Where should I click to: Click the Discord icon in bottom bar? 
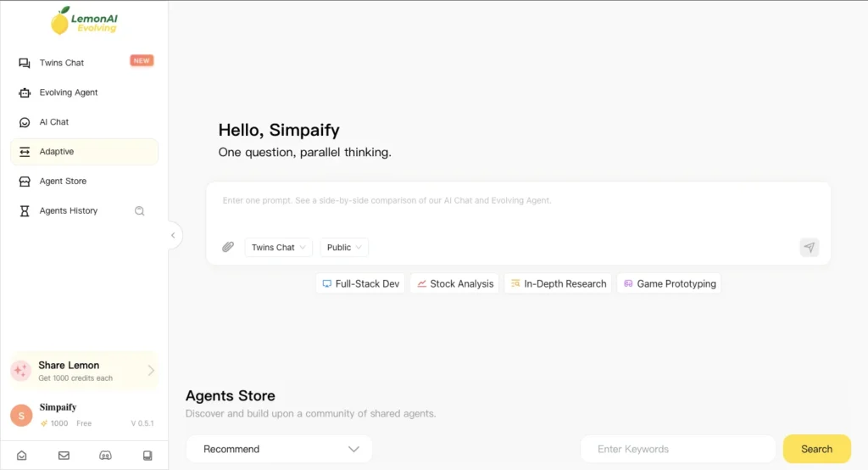pyautogui.click(x=105, y=456)
